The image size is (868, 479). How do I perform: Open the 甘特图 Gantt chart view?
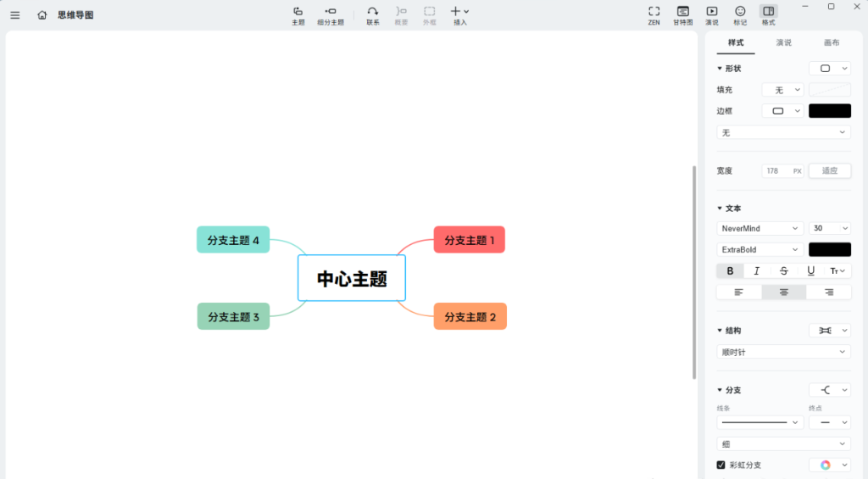pos(682,15)
